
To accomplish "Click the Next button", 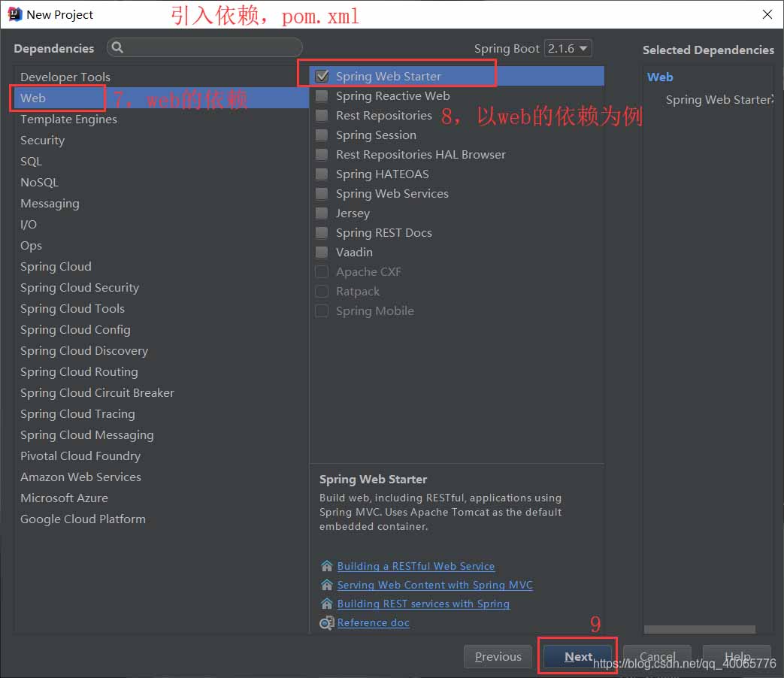I will tap(577, 656).
